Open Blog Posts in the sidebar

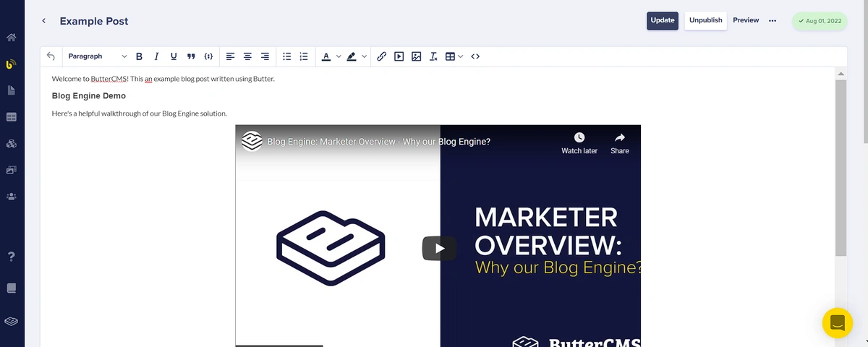point(12,65)
